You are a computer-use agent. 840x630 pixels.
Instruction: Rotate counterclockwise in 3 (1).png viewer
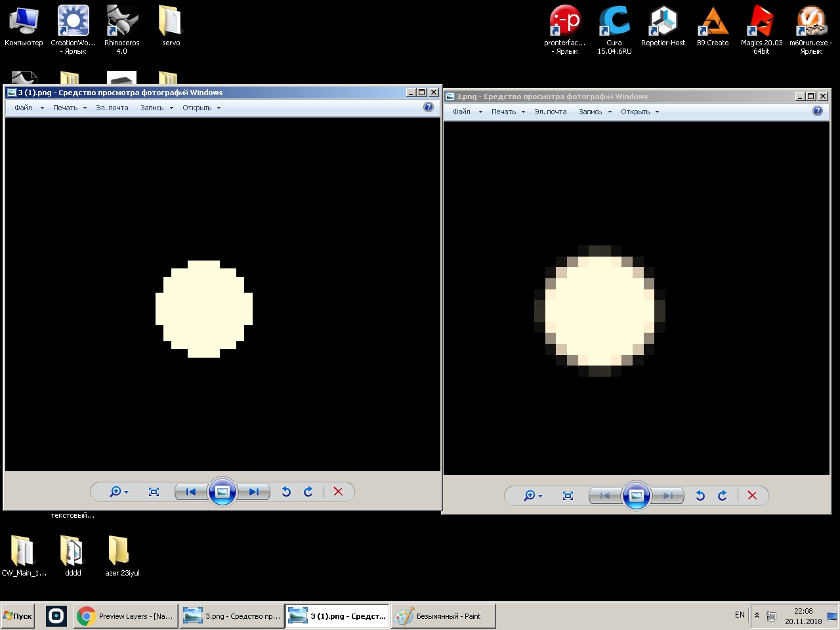click(x=286, y=492)
